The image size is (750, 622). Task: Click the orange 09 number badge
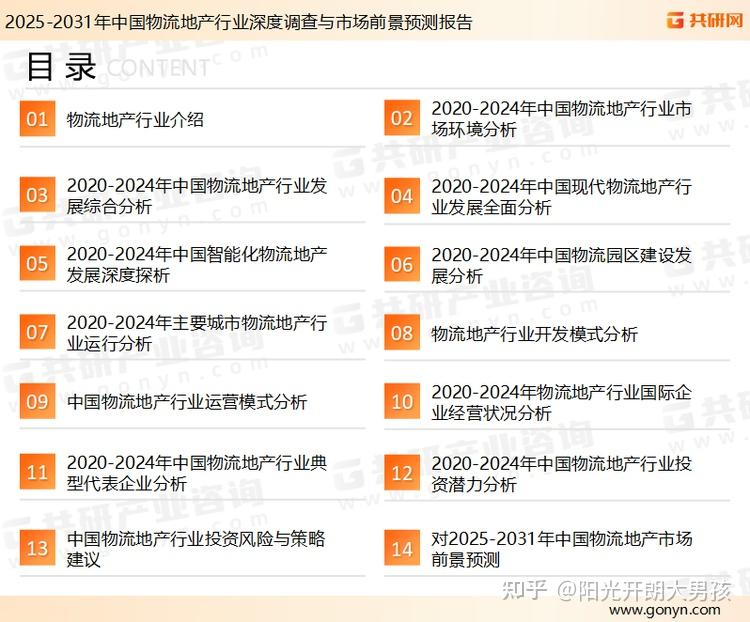[x=37, y=401]
